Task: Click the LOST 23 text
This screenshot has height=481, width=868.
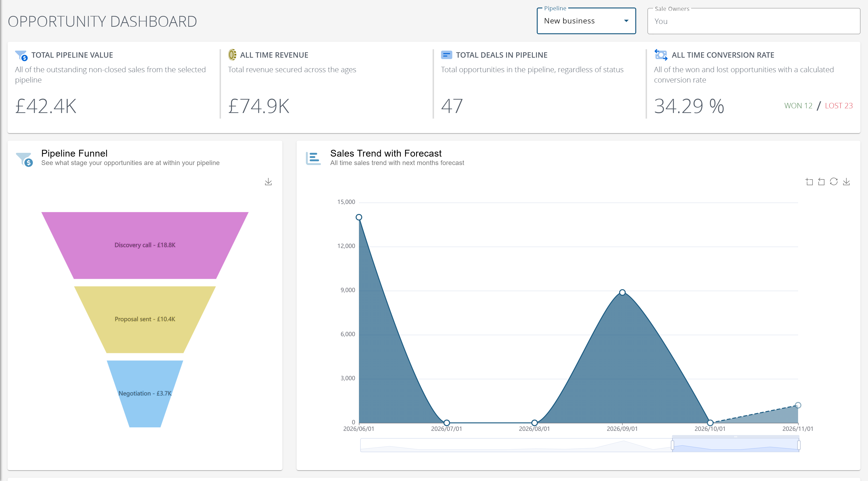Action: [x=839, y=106]
